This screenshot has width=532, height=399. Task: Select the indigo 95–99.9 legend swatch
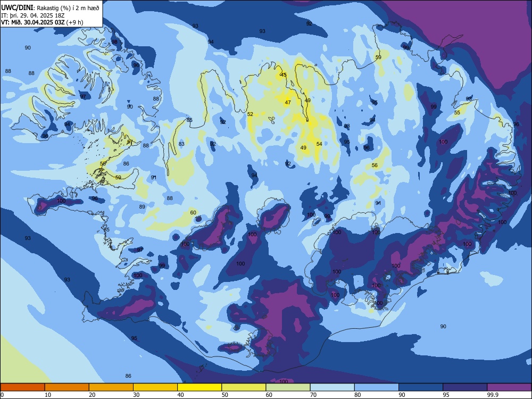(465, 387)
